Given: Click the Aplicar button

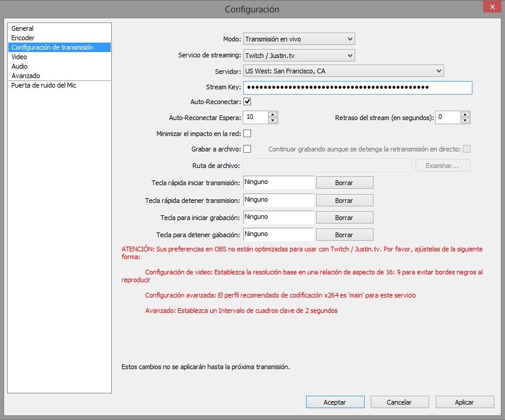Looking at the screenshot, I should (464, 402).
